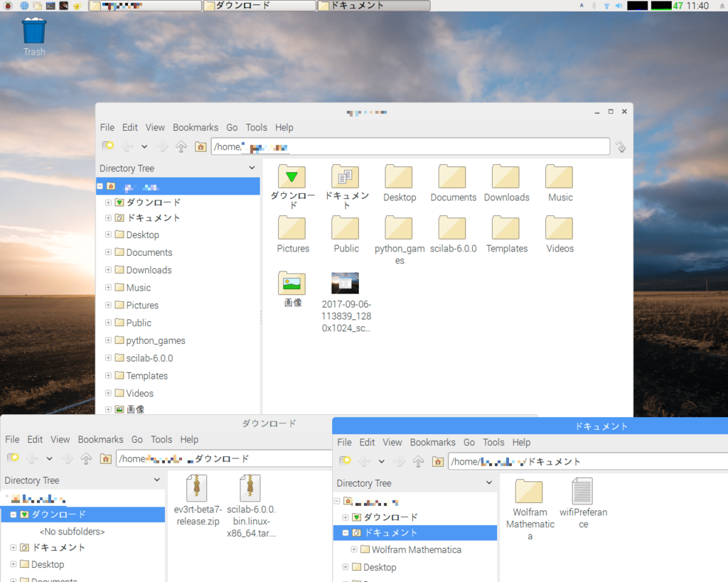728x582 pixels.
Task: Switch to ダウンロード window via taskbar button
Action: point(259,6)
